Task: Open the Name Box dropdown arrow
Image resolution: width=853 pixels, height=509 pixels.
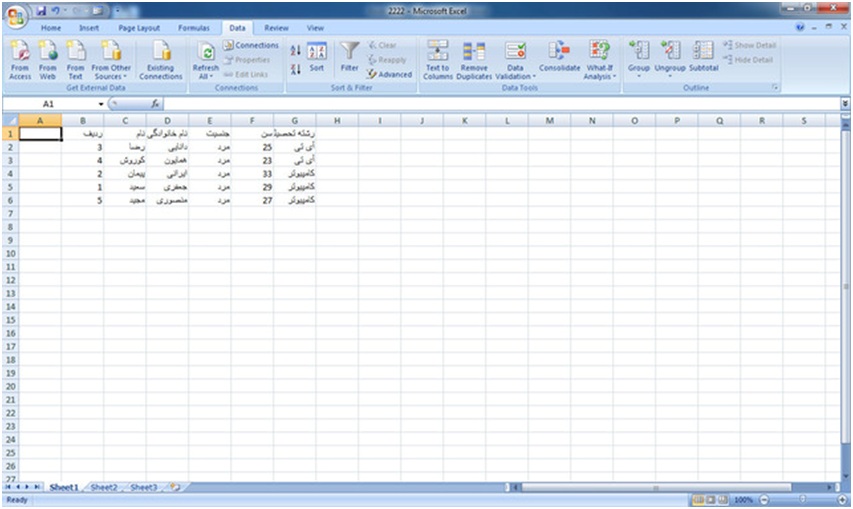Action: (100, 104)
